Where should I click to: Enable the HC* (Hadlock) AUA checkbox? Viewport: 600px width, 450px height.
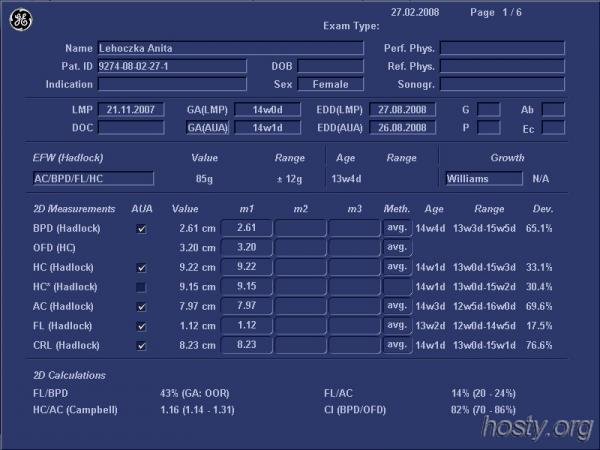[x=141, y=287]
